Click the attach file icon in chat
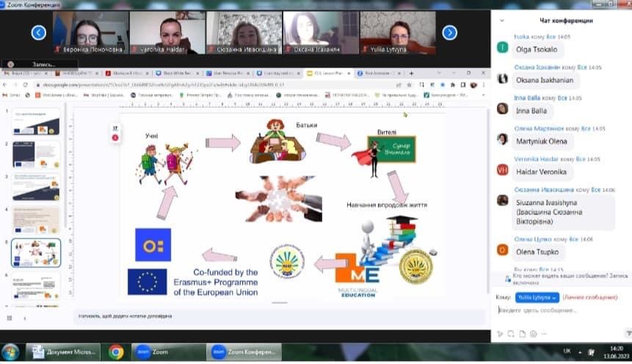 [x=523, y=334]
